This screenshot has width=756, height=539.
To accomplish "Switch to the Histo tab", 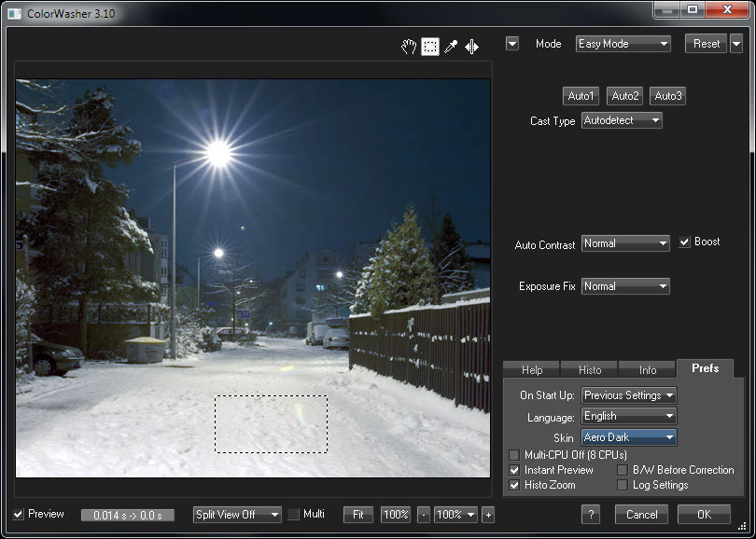I will tap(589, 369).
